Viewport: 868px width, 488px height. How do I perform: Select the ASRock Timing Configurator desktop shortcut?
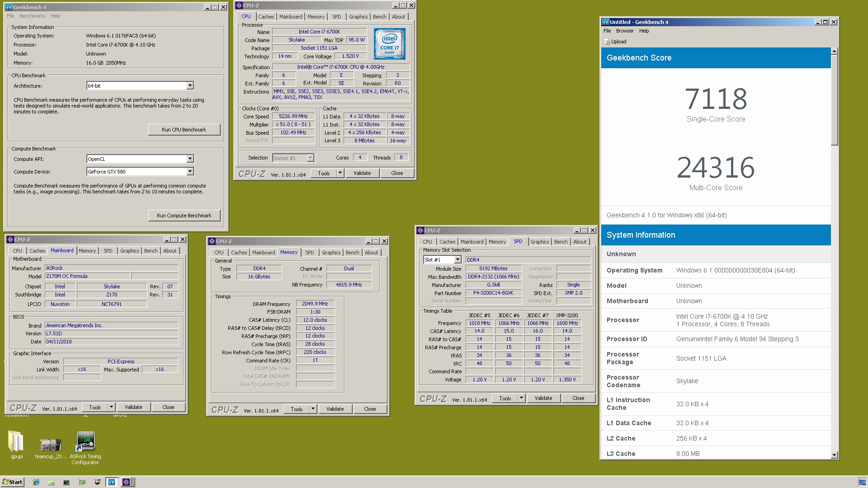click(x=85, y=448)
